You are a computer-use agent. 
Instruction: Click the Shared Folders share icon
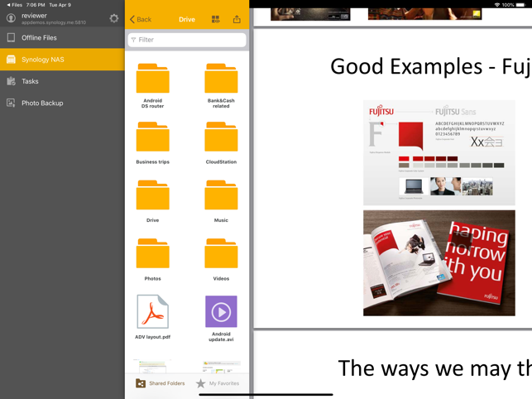point(141,383)
